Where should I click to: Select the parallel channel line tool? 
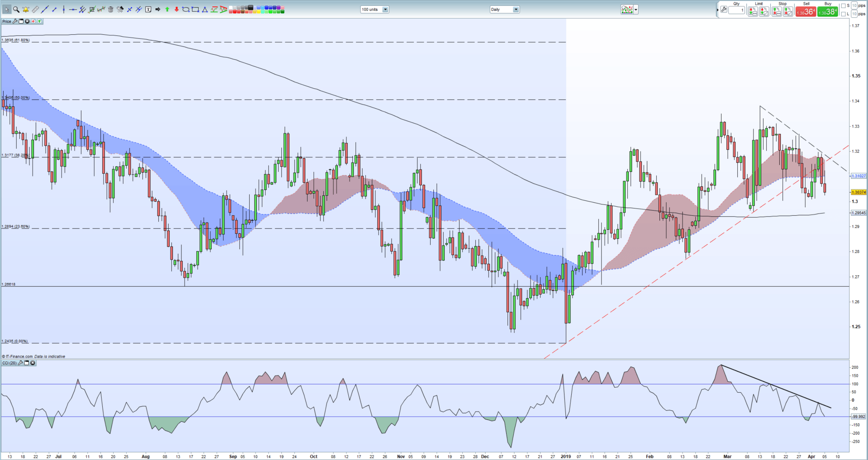[x=139, y=9]
